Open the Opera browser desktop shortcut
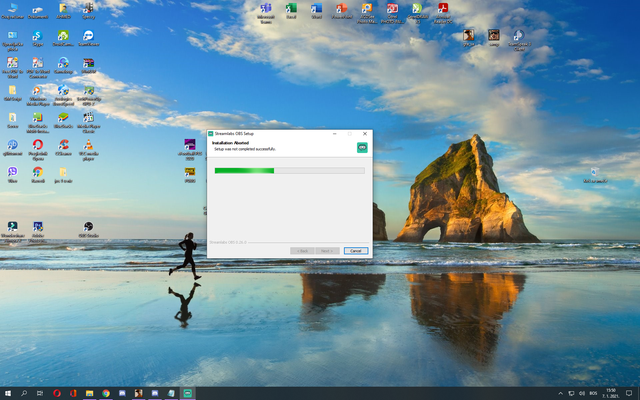The image size is (640, 400). coord(38,150)
